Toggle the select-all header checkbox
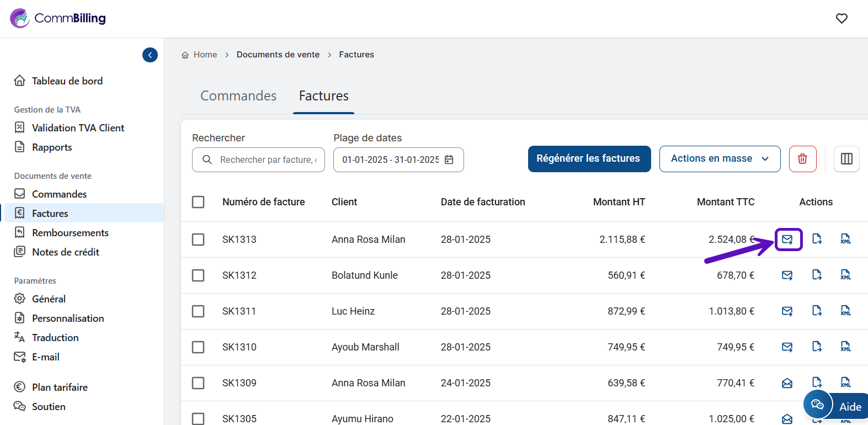868x425 pixels. click(x=198, y=202)
